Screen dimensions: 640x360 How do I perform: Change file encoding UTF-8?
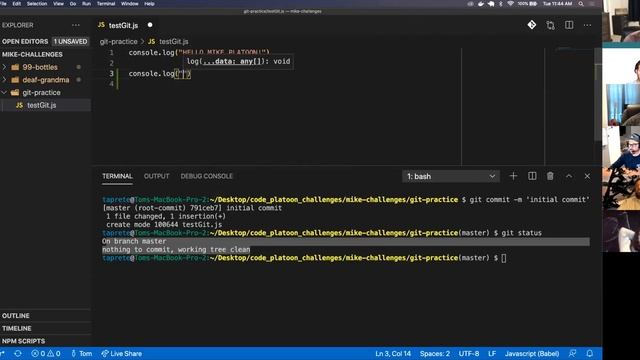tap(469, 353)
